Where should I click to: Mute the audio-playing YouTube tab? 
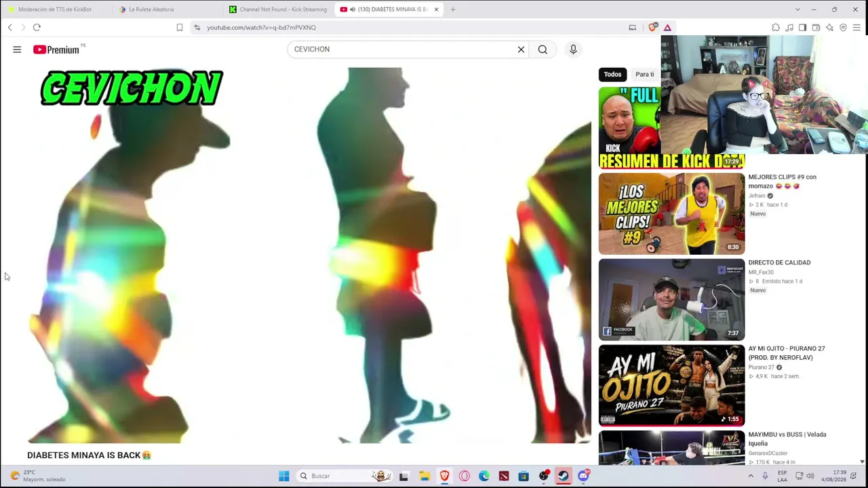tap(352, 9)
